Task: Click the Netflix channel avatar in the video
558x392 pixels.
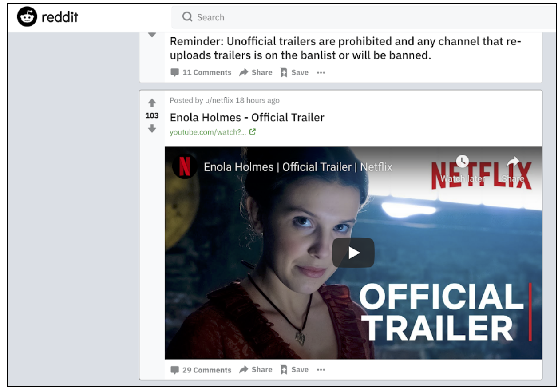Action: (185, 167)
